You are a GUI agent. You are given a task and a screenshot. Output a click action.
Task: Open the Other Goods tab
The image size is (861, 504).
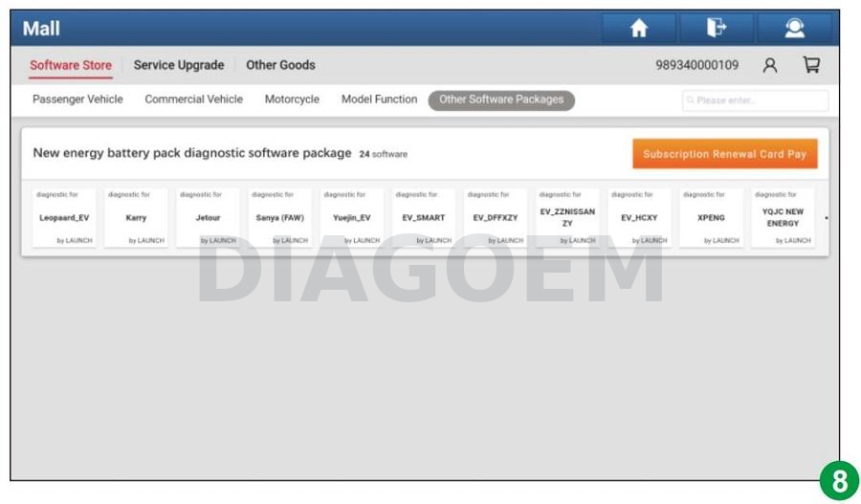click(280, 65)
